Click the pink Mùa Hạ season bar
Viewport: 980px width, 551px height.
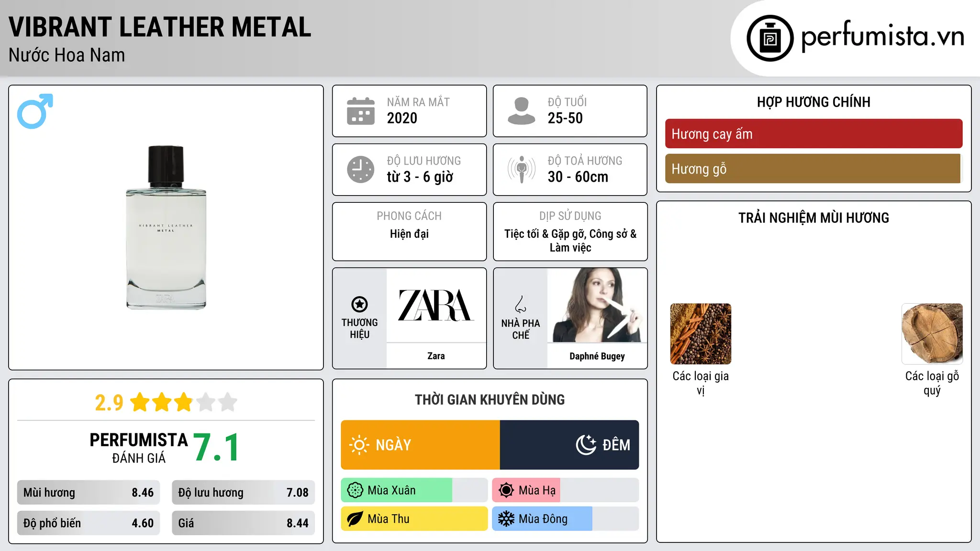[526, 490]
